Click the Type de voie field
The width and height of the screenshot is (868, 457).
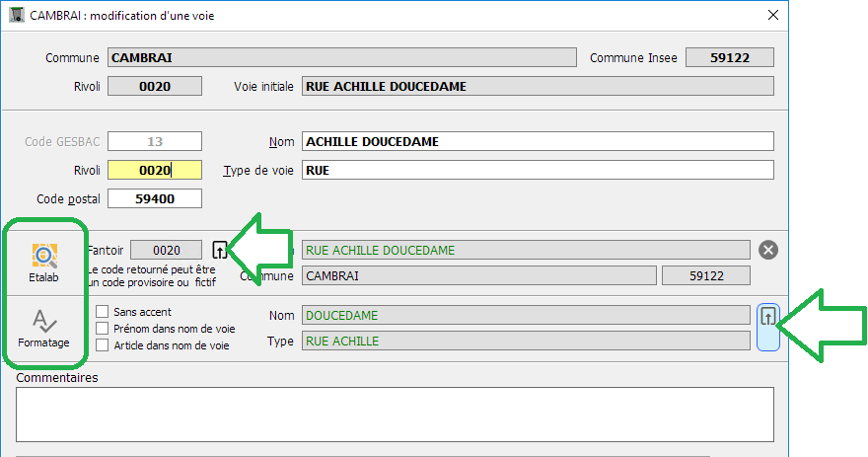point(538,170)
